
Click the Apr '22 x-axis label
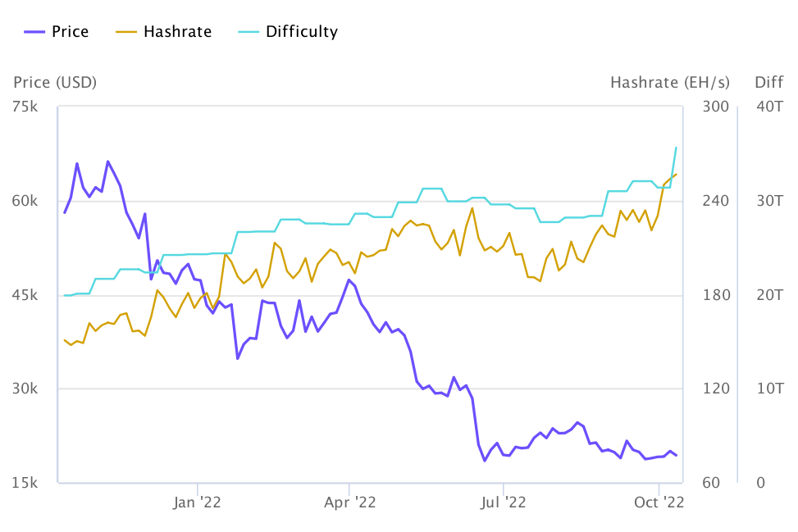349,502
